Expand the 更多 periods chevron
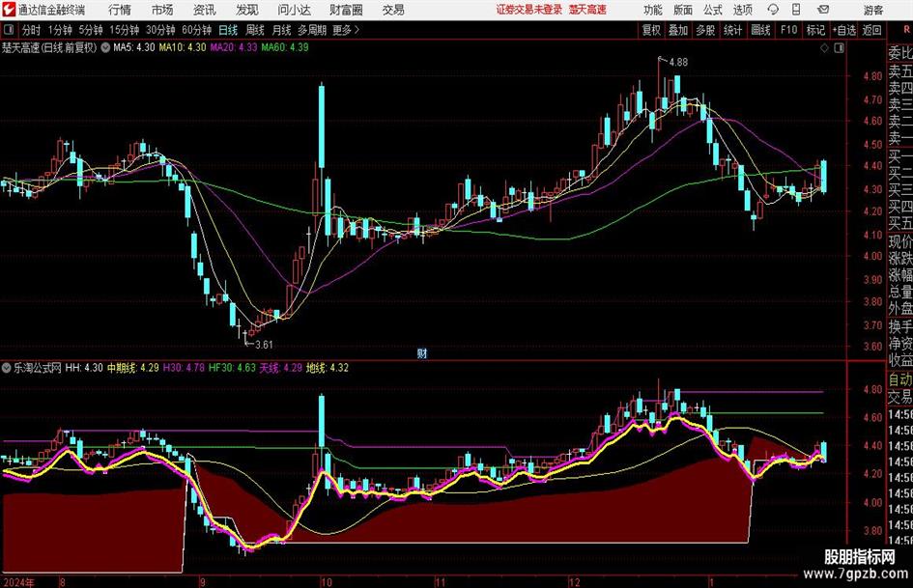 (x=347, y=30)
